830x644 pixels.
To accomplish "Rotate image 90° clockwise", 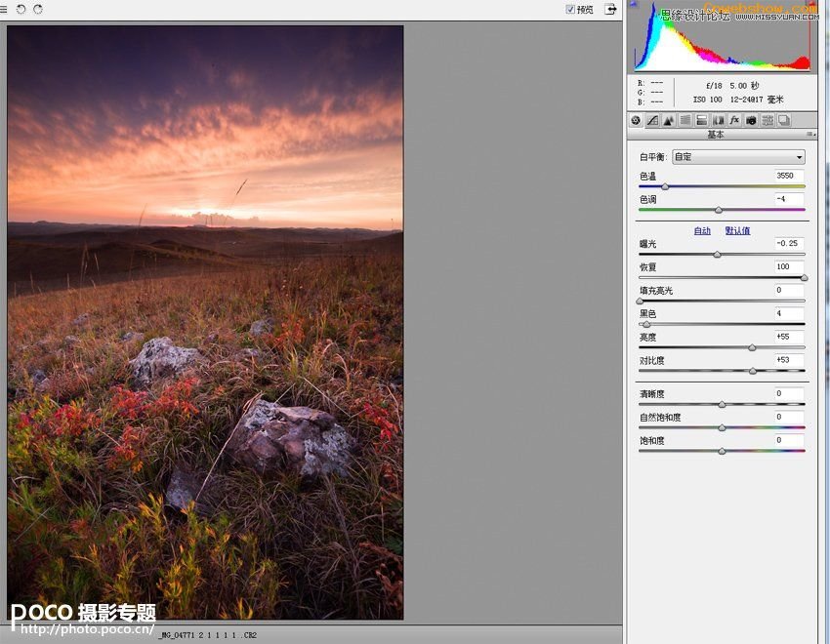I will pyautogui.click(x=38, y=9).
